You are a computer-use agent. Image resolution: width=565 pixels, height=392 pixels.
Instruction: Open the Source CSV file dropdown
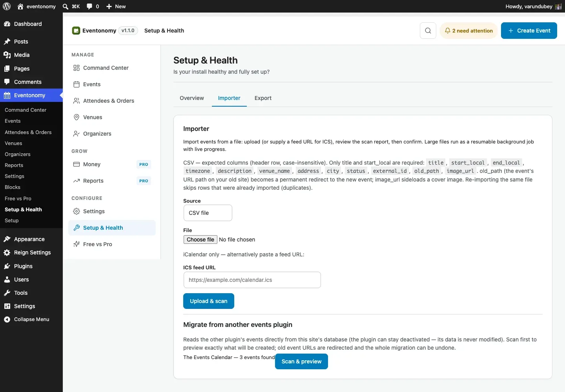tap(208, 213)
